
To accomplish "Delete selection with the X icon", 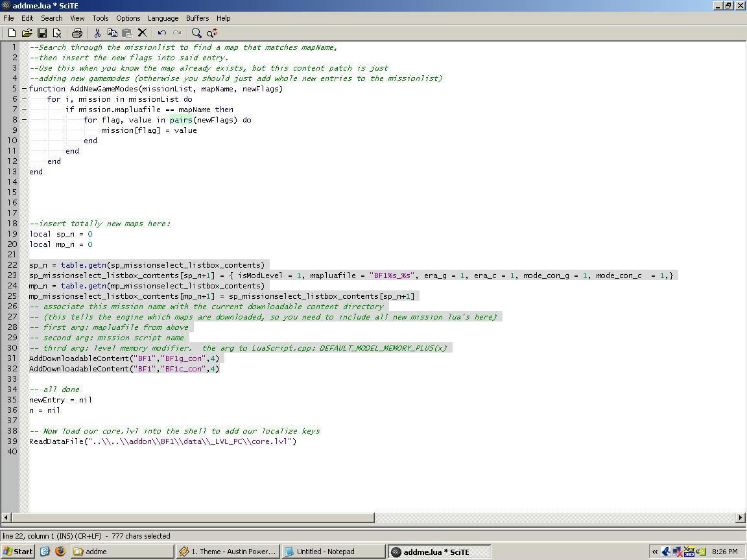I will tap(142, 33).
